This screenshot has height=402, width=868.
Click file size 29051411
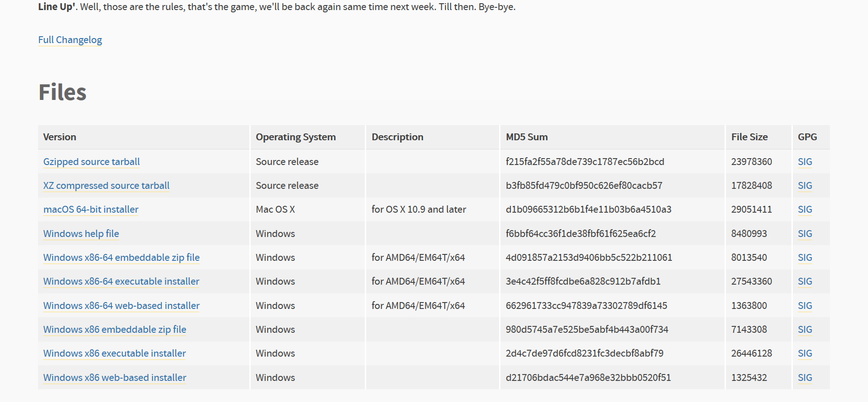752,209
